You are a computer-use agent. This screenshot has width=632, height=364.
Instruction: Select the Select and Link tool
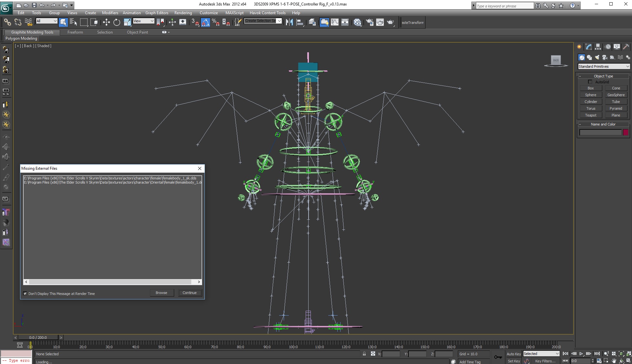click(7, 22)
